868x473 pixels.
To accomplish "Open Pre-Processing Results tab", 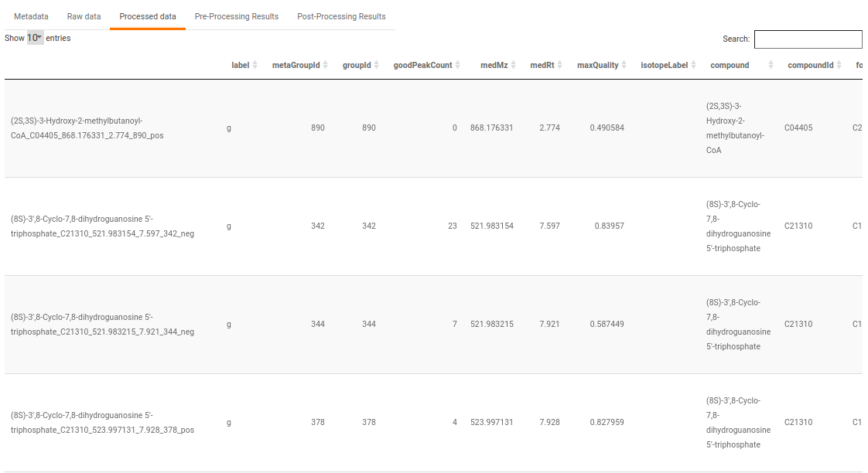I will (237, 16).
